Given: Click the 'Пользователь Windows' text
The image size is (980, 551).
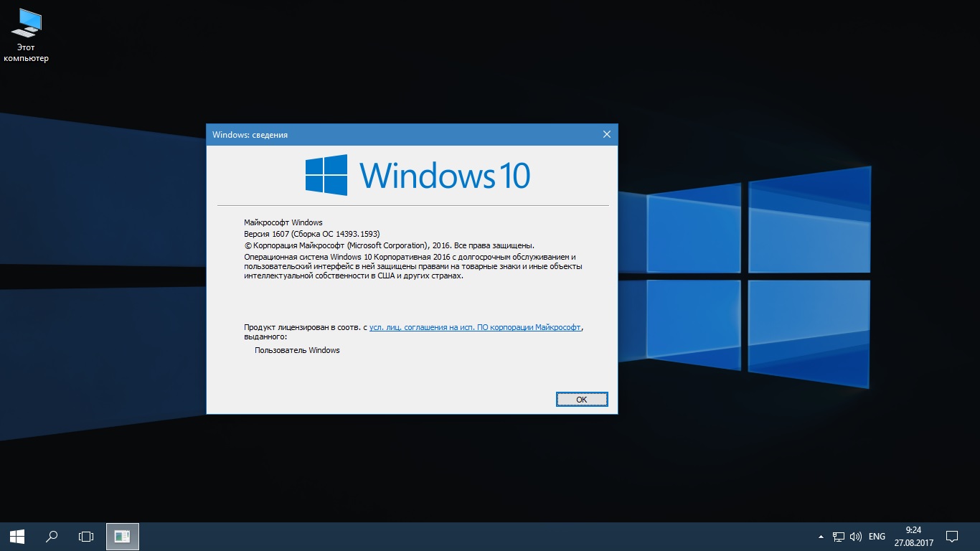Looking at the screenshot, I should click(297, 350).
